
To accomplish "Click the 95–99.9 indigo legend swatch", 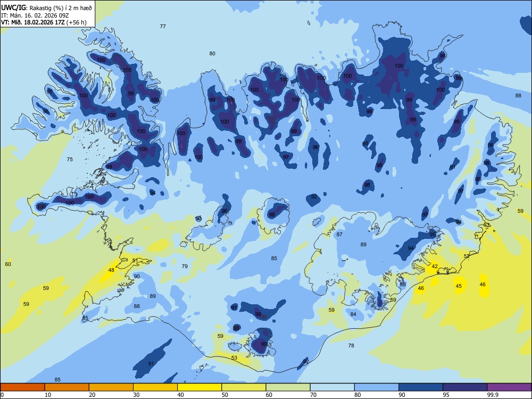I will 465,387.
